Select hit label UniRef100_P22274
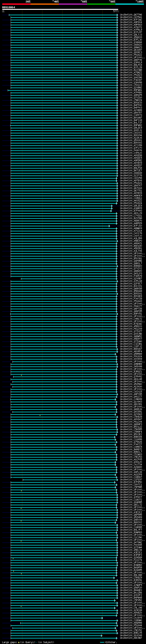Image resolution: width=146 pixels, height=644 pixels. pos(131,560)
